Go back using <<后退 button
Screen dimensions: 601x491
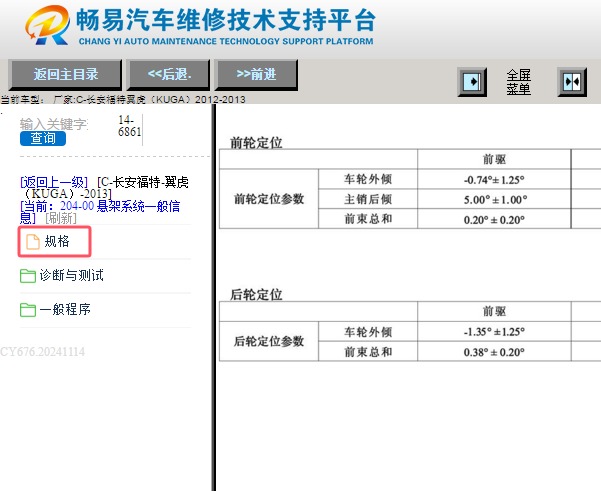point(169,74)
